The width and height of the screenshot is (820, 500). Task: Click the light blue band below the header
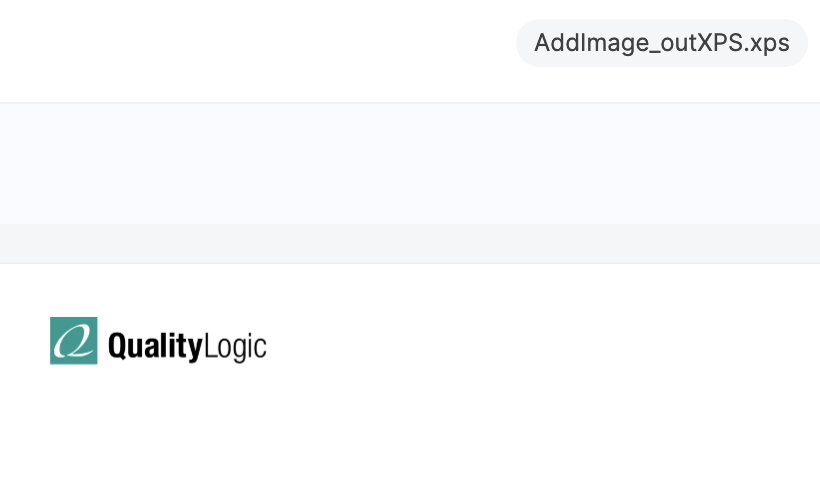[410, 164]
